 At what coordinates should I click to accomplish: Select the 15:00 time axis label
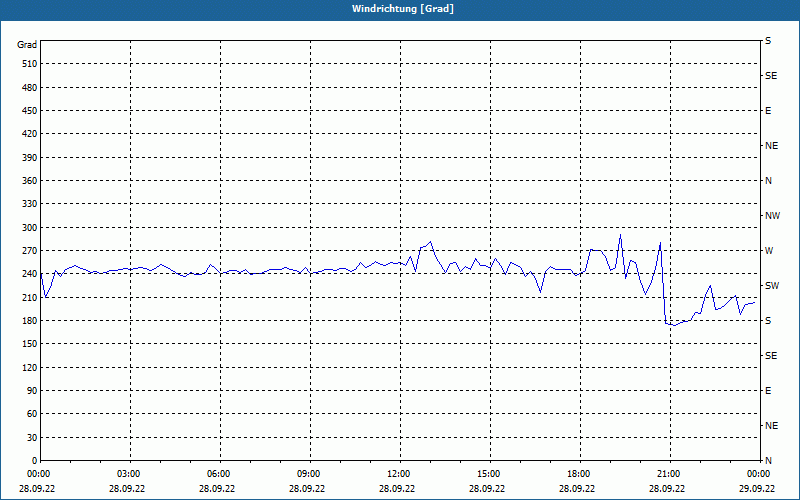tap(490, 474)
